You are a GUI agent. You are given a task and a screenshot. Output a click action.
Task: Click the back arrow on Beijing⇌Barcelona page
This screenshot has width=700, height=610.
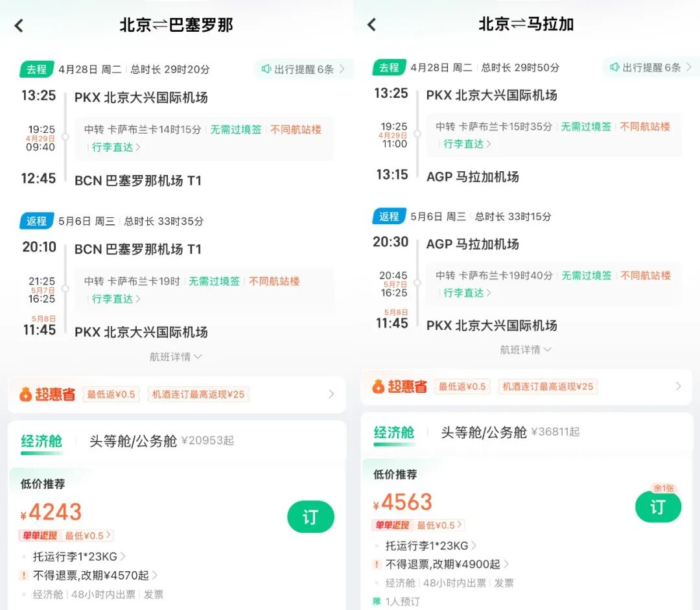pyautogui.click(x=18, y=25)
